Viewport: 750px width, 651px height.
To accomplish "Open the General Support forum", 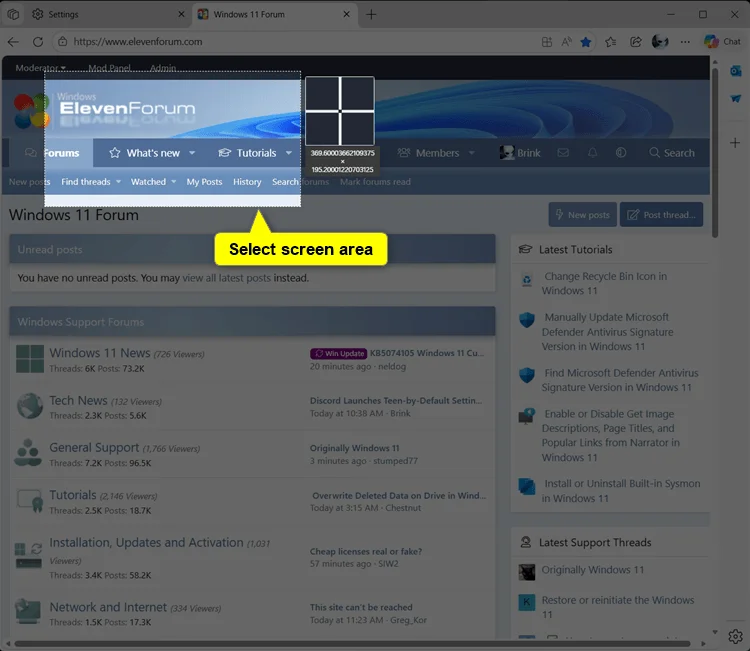I will coord(94,447).
